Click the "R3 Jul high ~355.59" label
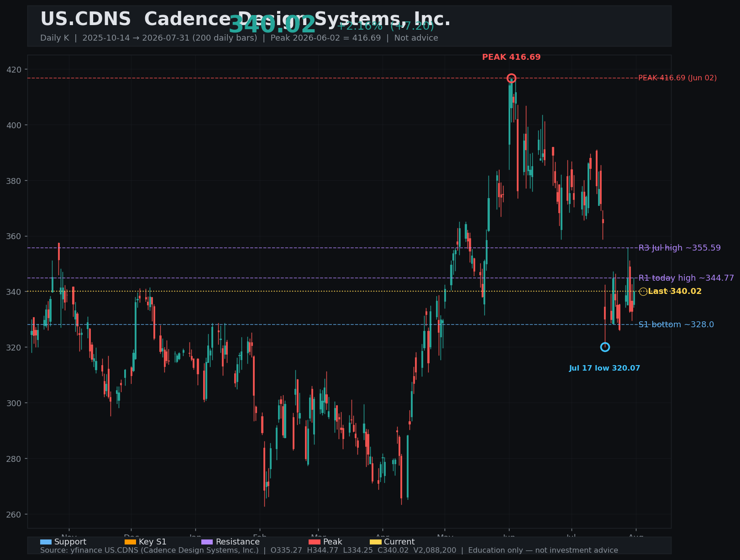The height and width of the screenshot is (560, 740). click(x=679, y=248)
